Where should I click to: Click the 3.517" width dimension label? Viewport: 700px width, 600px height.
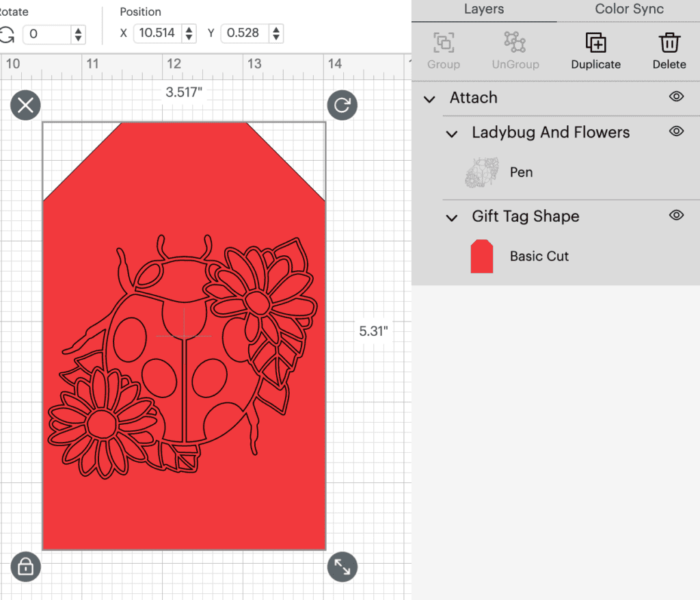184,92
